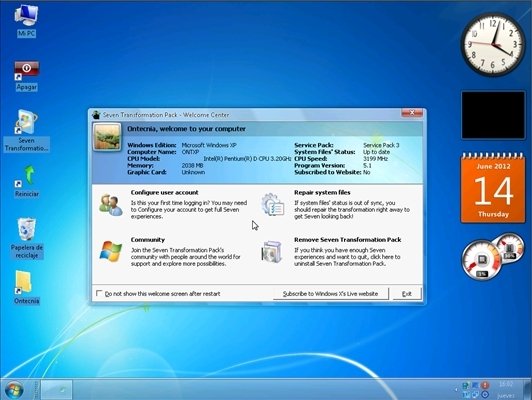
Task: Open the Papelera de reciclaje icon
Action: point(26,238)
